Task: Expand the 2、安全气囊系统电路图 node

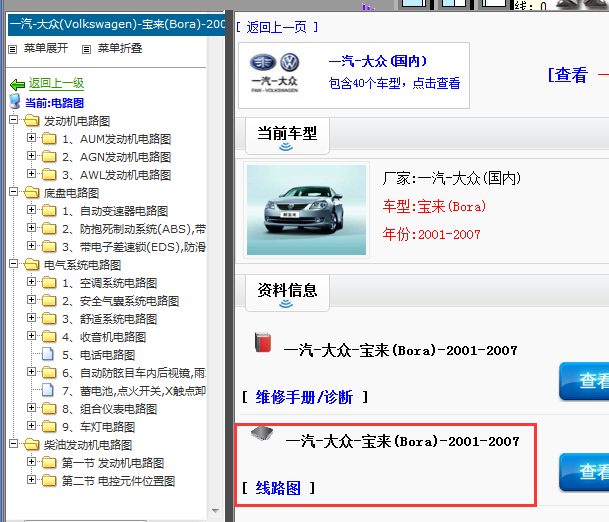Action: click(x=31, y=299)
